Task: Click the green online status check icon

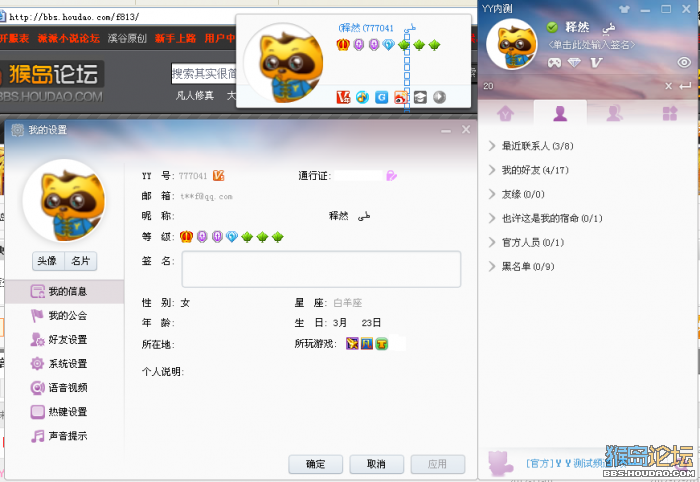Action: (552, 27)
